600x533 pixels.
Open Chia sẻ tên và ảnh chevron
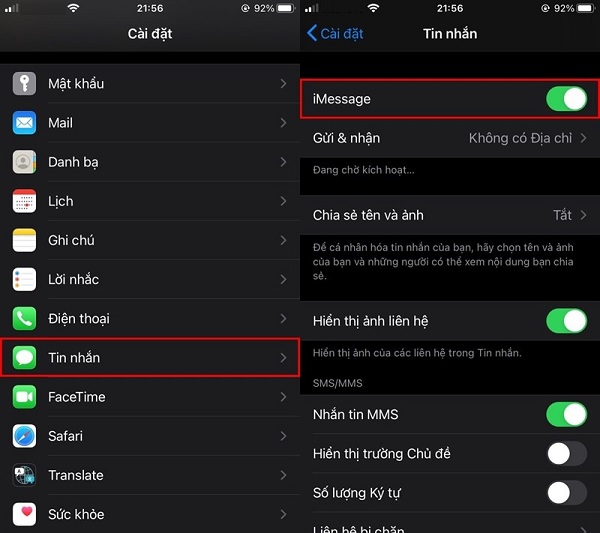click(x=583, y=215)
